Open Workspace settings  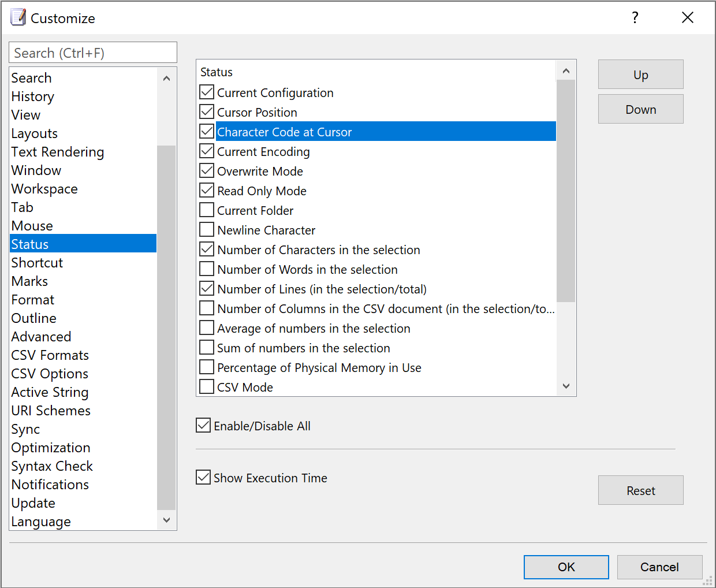pyautogui.click(x=83, y=189)
